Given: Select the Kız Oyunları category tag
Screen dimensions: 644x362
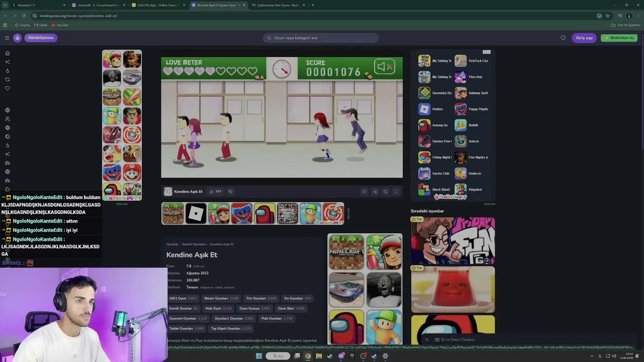Looking at the screenshot, I should pyautogui.click(x=297, y=298).
